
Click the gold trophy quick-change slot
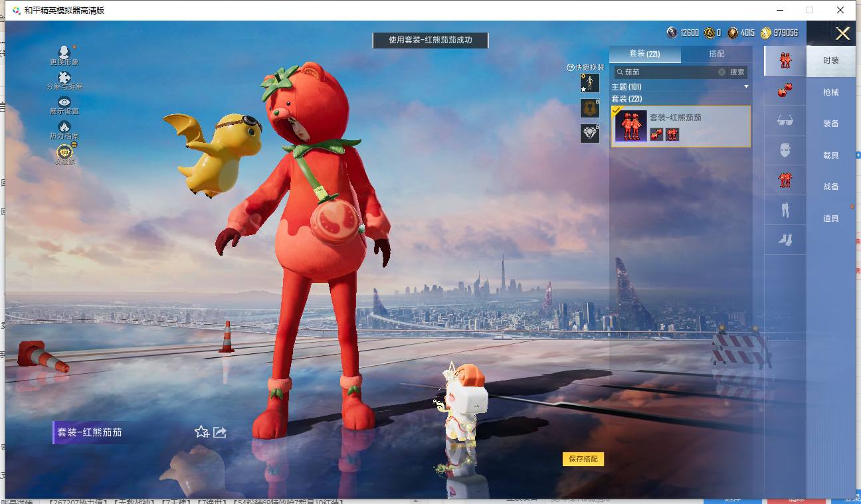point(590,108)
